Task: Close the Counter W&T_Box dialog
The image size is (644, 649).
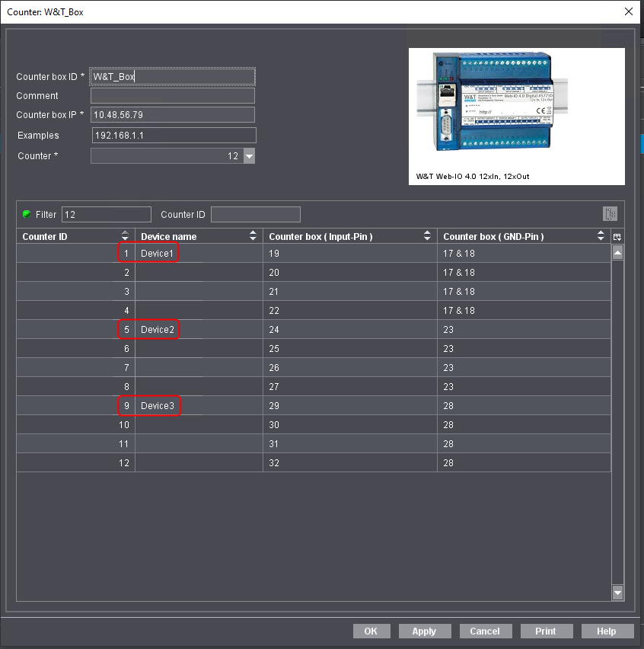Action: click(x=628, y=11)
